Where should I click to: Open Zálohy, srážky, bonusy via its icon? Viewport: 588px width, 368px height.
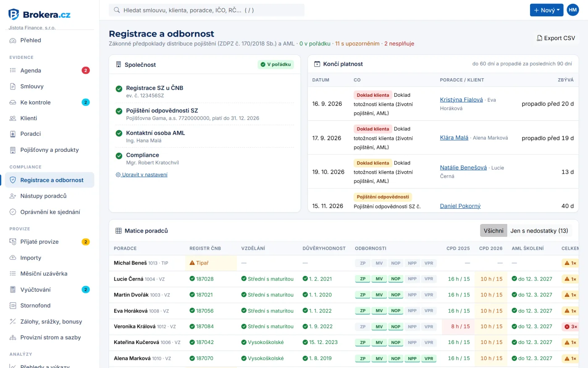point(13,322)
